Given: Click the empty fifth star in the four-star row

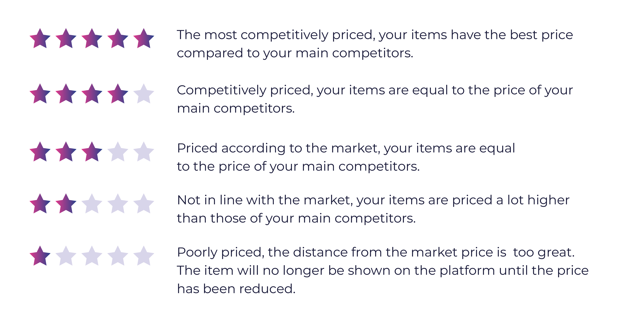Looking at the screenshot, I should (x=144, y=94).
